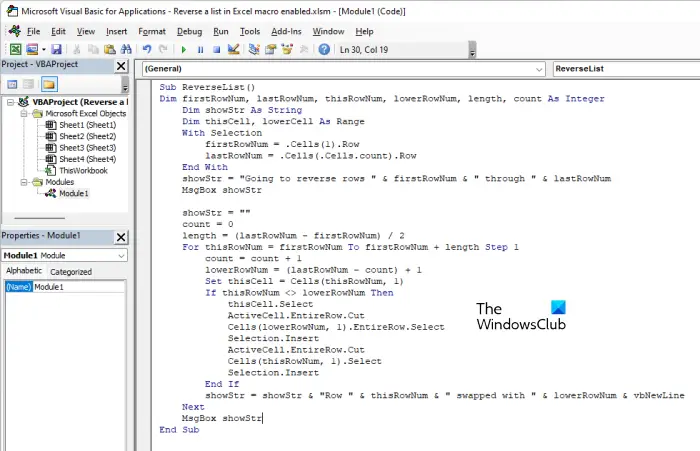This screenshot has width=700, height=451.
Task: Click the Copy icon in toolbar
Action: [93, 49]
